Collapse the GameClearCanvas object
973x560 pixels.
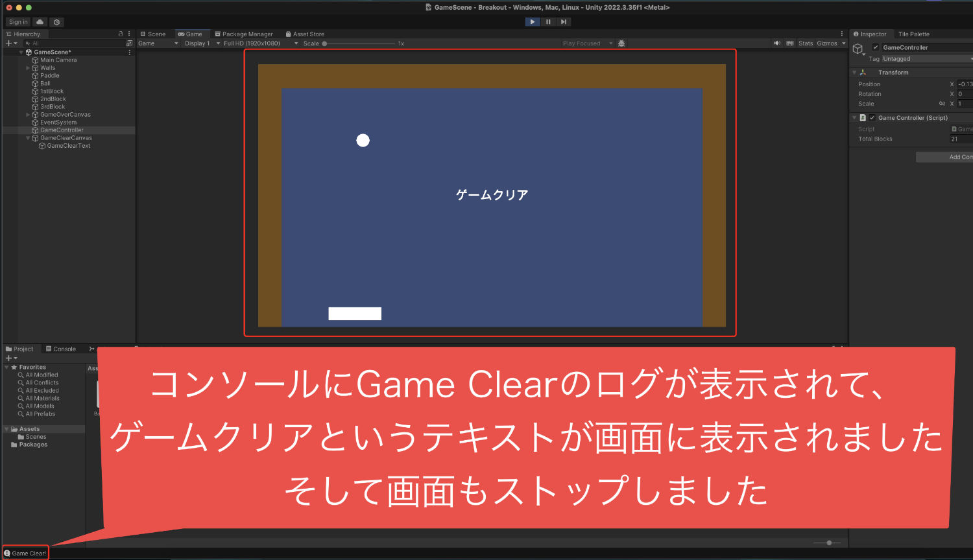(28, 138)
